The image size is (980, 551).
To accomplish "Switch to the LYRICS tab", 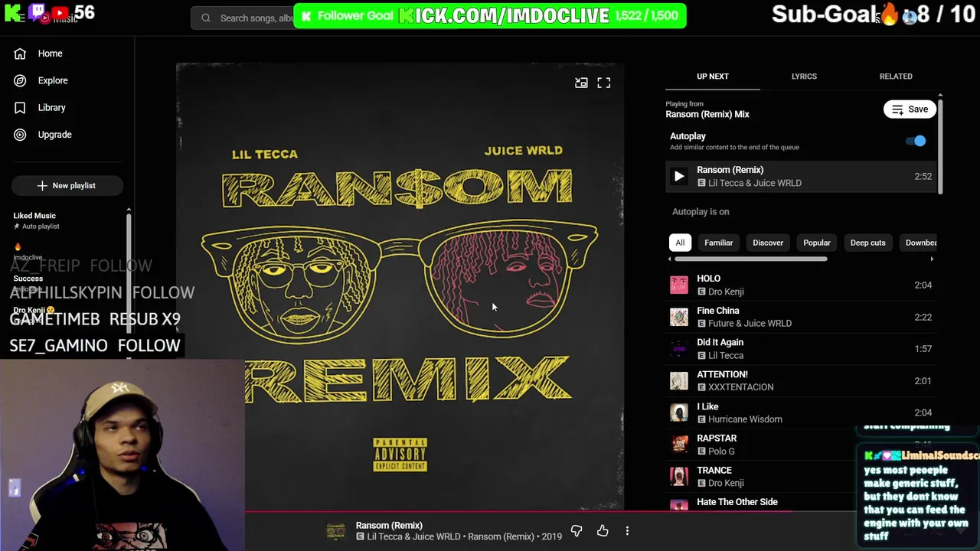I will [804, 77].
